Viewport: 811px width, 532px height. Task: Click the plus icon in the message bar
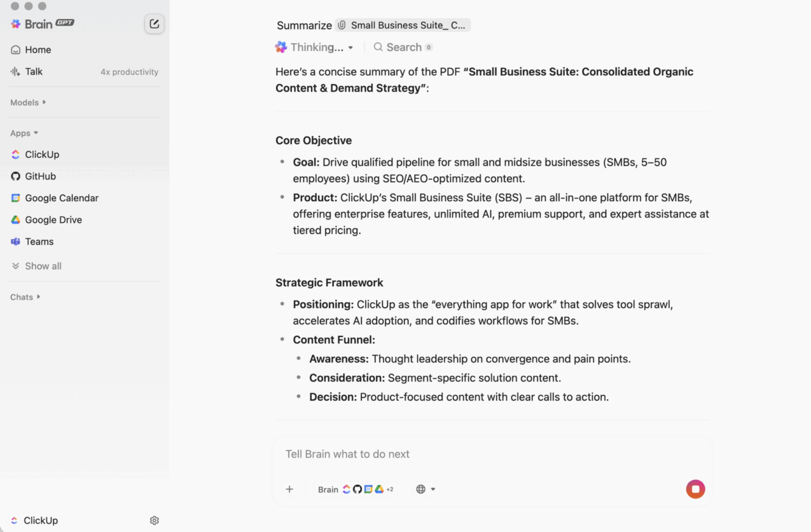290,489
